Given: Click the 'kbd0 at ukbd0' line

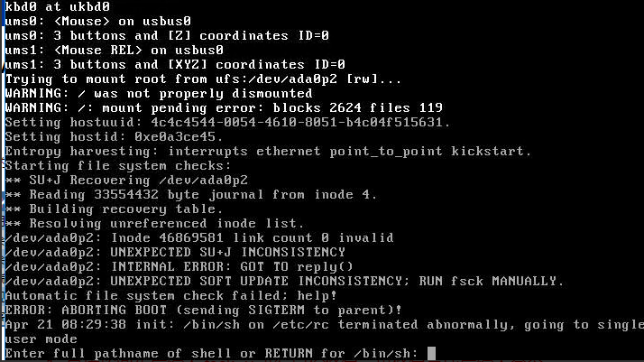Looking at the screenshot, I should [x=58, y=6].
